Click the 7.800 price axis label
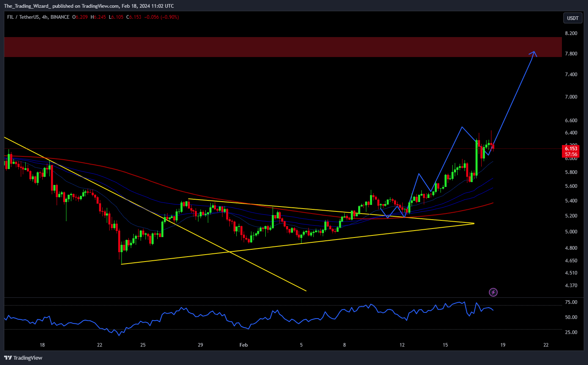Image resolution: width=588 pixels, height=365 pixels. click(571, 54)
